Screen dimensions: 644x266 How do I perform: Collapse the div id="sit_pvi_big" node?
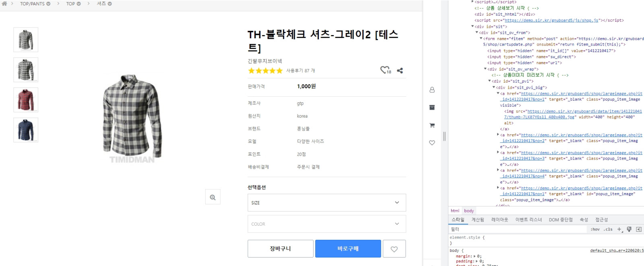(494, 87)
